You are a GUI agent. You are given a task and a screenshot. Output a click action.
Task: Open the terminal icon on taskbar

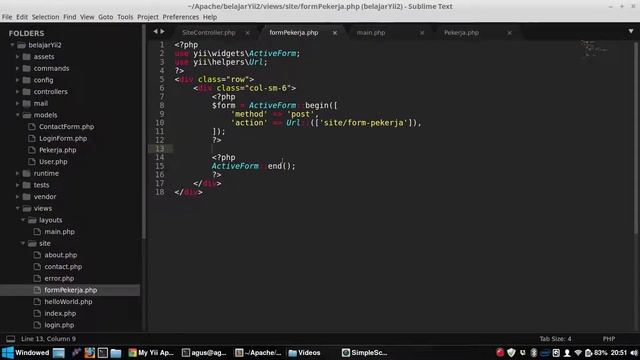tap(103, 353)
